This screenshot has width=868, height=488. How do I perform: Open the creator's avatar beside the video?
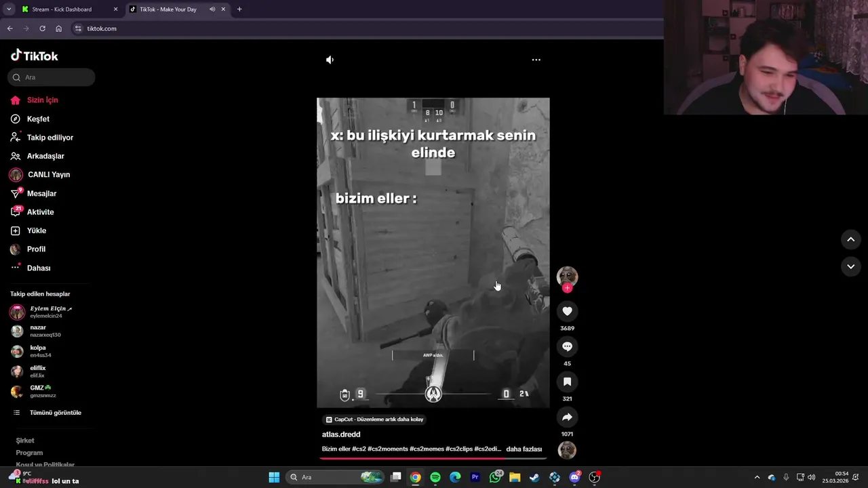[567, 276]
